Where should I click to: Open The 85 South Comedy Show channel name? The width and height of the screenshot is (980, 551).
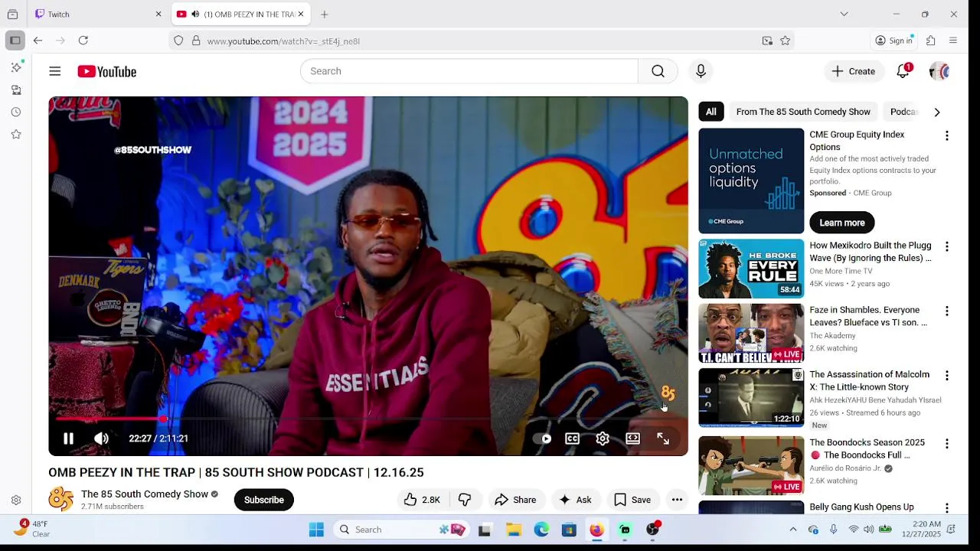[x=145, y=494]
